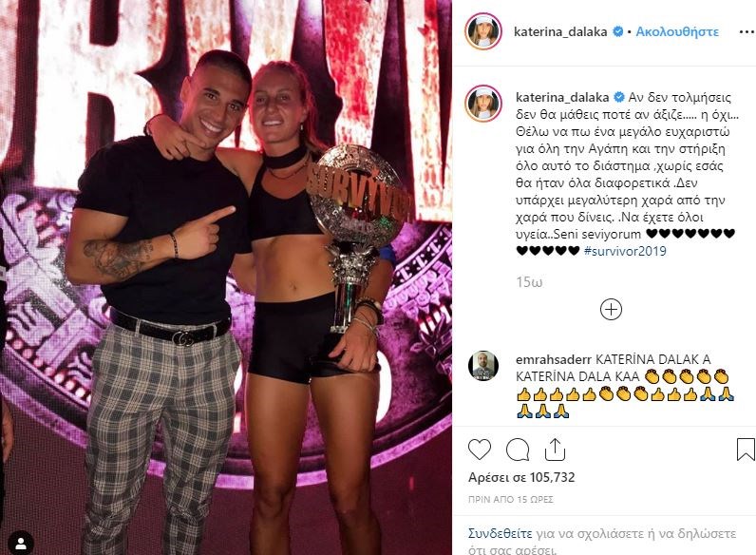View likes count Αρέσει σε 105,732
This screenshot has width=756, height=555.
(x=521, y=477)
